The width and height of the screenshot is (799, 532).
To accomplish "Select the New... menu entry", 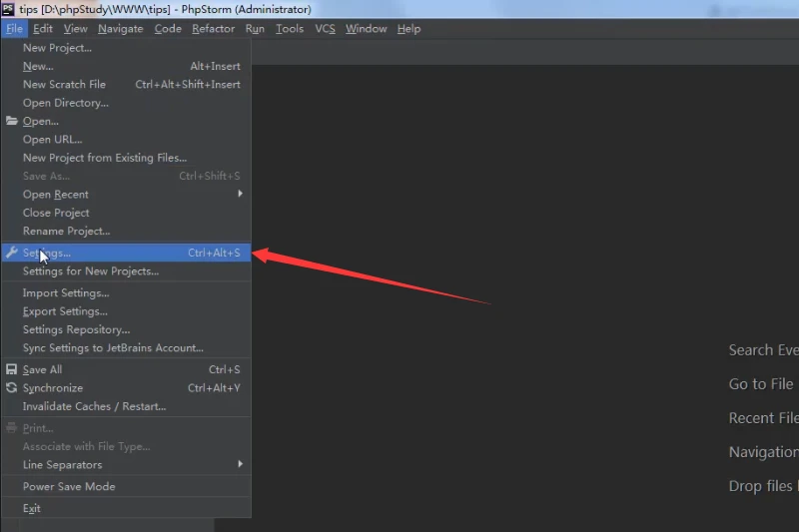I will [127, 66].
